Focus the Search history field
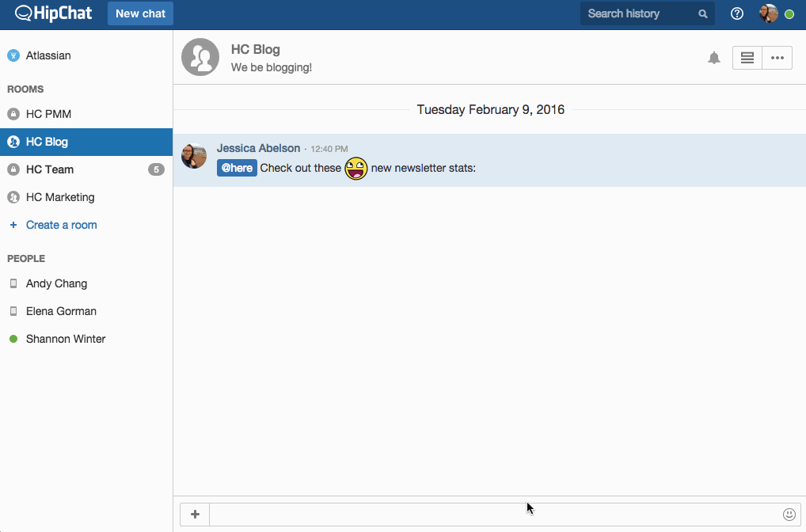806x532 pixels. [x=647, y=13]
